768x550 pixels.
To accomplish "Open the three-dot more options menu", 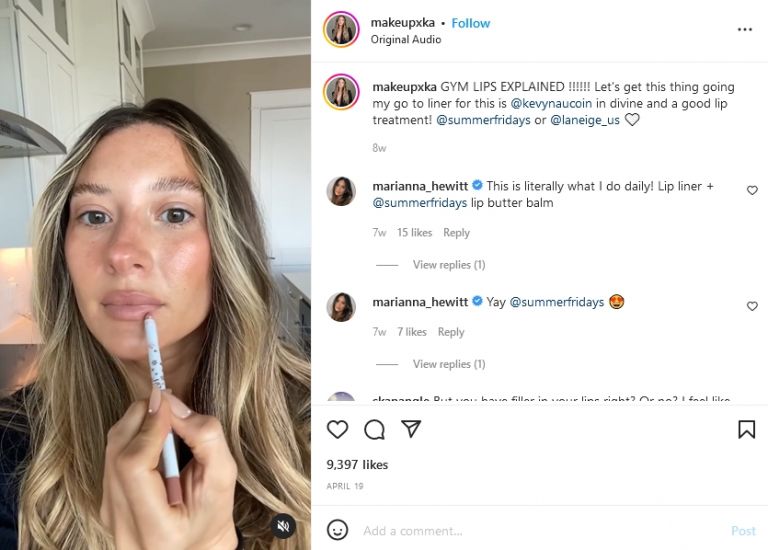I will pyautogui.click(x=745, y=30).
